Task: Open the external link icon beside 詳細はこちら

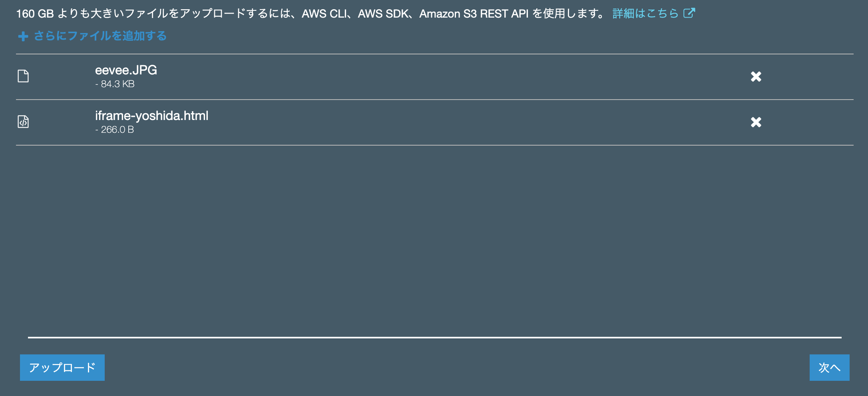Action: [x=689, y=13]
